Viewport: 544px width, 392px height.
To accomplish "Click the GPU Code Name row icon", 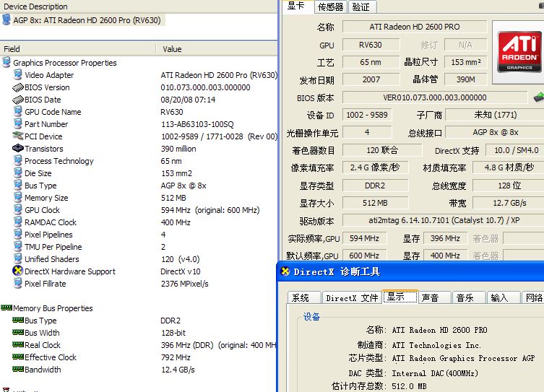I will [x=17, y=111].
